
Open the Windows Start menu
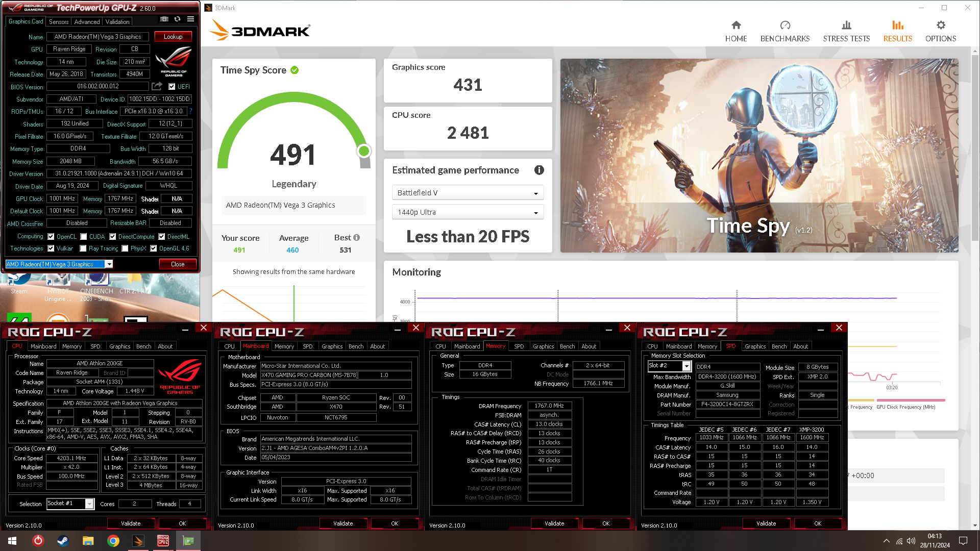pyautogui.click(x=12, y=541)
